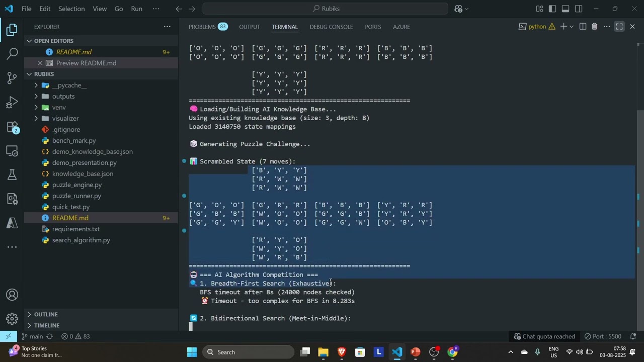Go forward in navigation history
This screenshot has width=644, height=362.
[x=193, y=9]
